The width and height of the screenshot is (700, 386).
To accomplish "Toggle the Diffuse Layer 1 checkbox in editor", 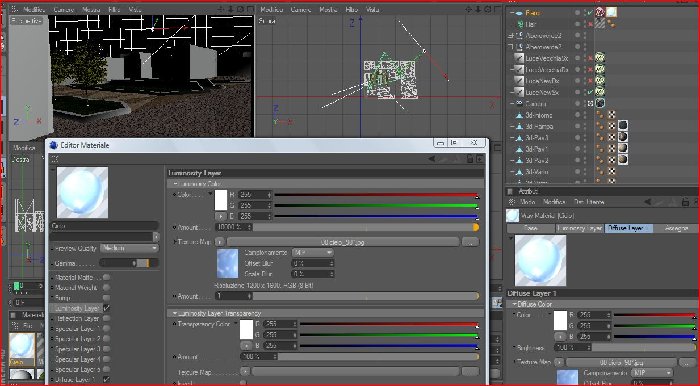I will 106,379.
